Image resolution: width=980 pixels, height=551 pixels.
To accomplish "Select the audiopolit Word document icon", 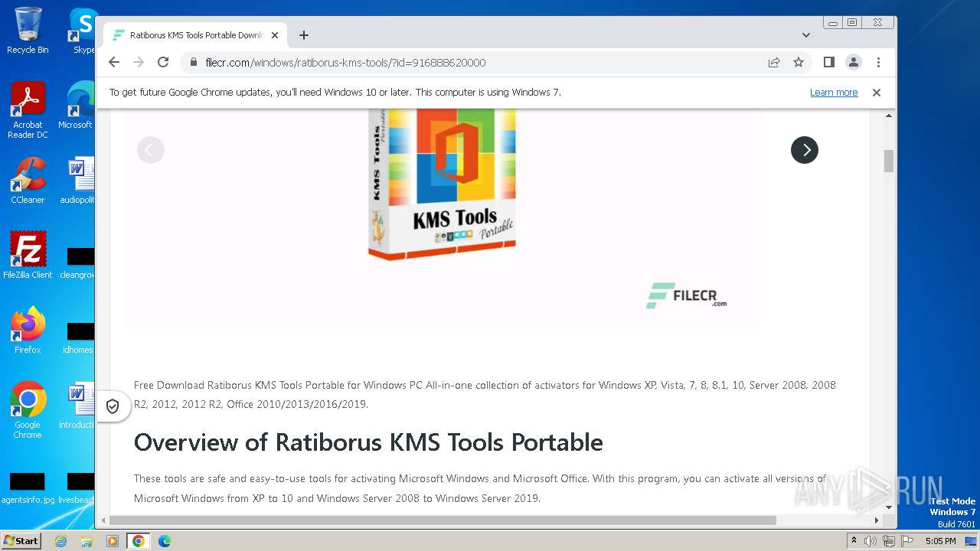I will pos(78,181).
